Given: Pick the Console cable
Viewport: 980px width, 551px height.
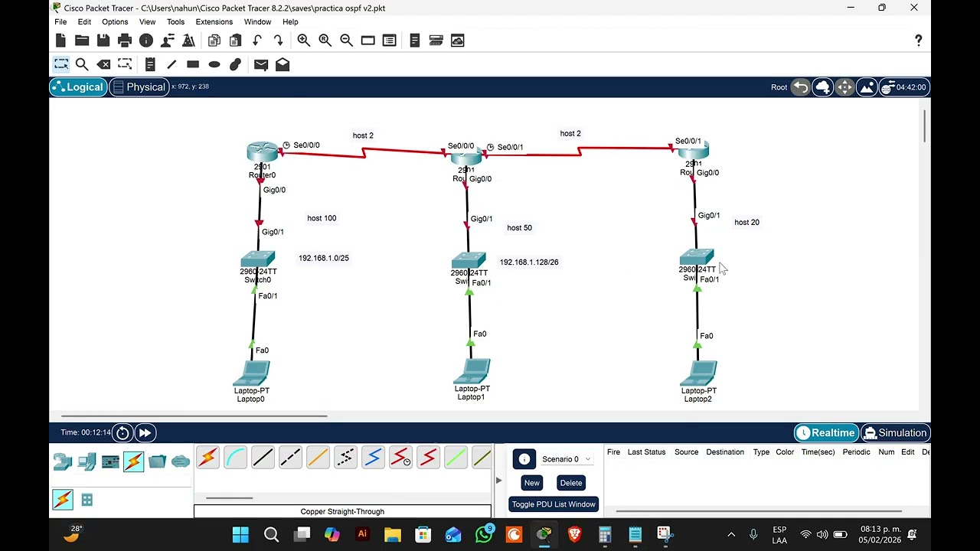Looking at the screenshot, I should pos(235,458).
